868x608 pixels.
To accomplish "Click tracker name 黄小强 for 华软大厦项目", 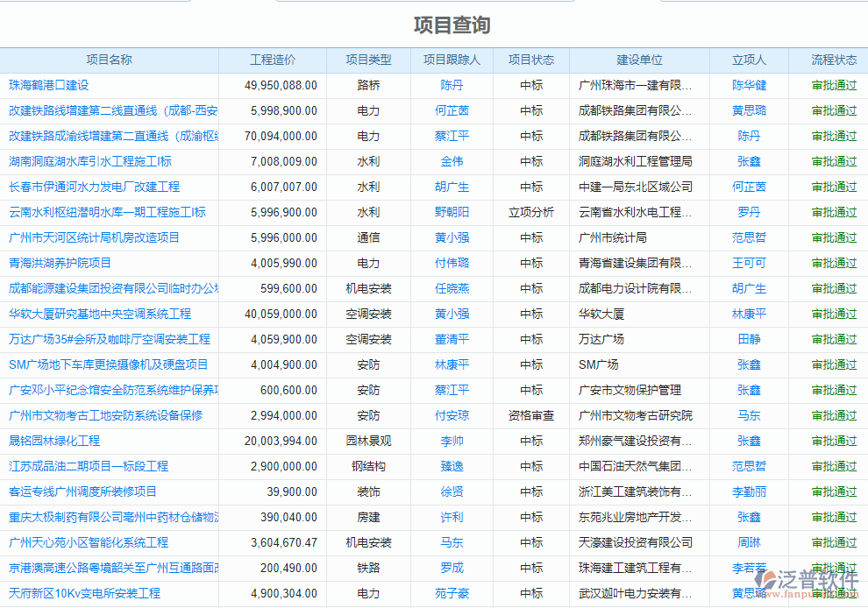I will click(451, 314).
